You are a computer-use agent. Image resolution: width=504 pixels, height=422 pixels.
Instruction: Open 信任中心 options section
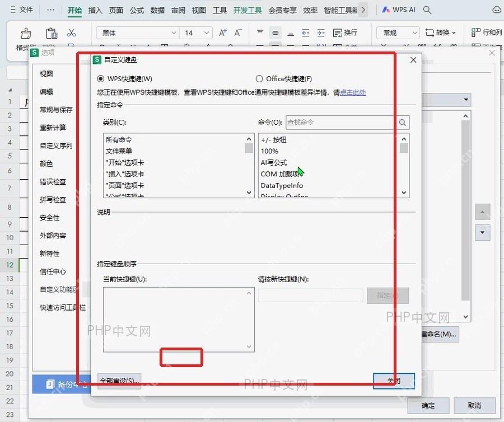[x=53, y=271]
